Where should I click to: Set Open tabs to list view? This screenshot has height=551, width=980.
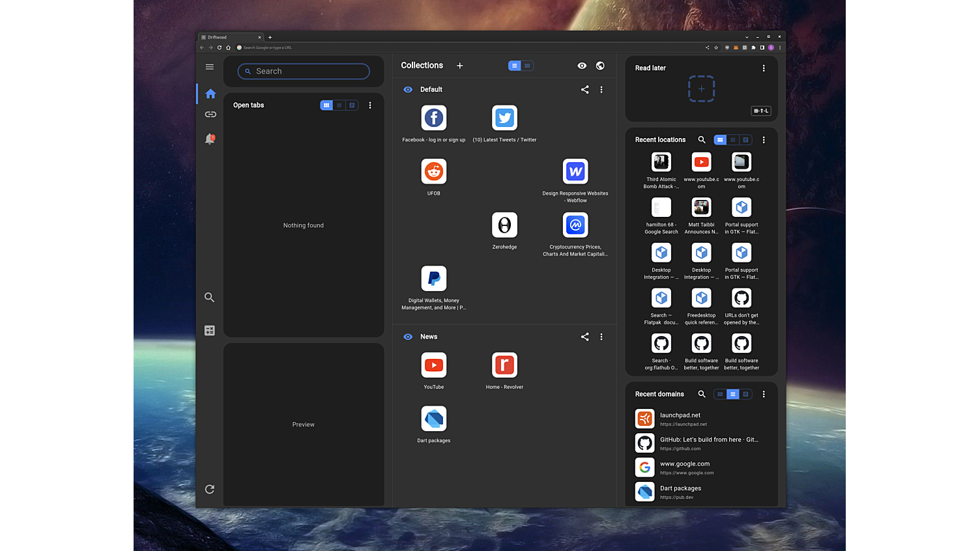click(x=339, y=106)
